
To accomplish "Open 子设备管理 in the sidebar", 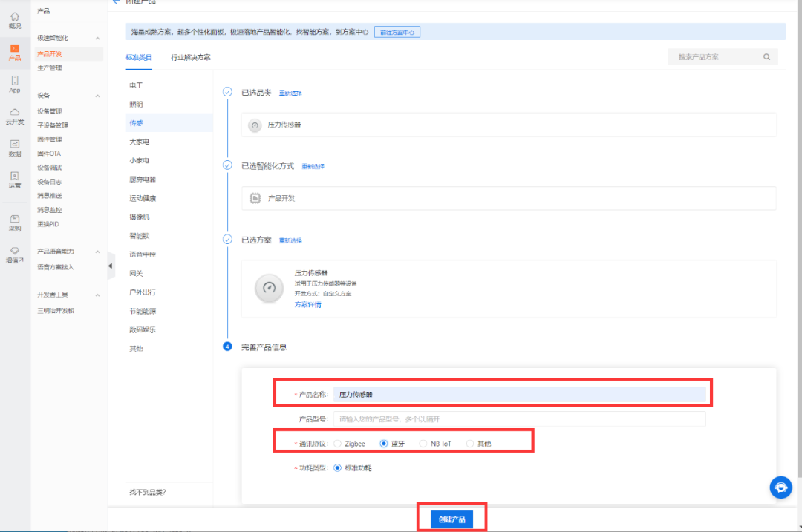I will tap(53, 125).
